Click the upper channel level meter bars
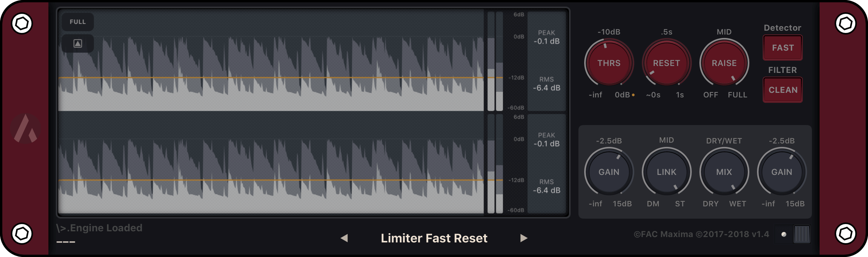 495,61
